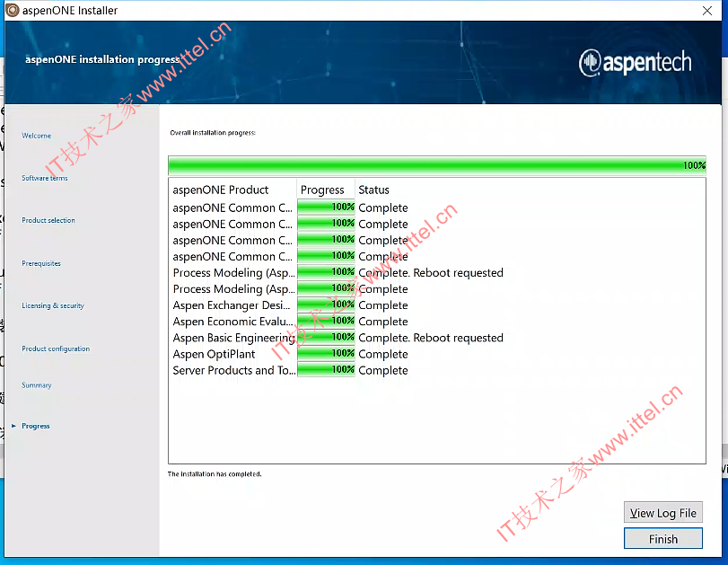Image resolution: width=728 pixels, height=565 pixels.
Task: Click the arrow marker beside the Progress step
Action: (x=14, y=426)
